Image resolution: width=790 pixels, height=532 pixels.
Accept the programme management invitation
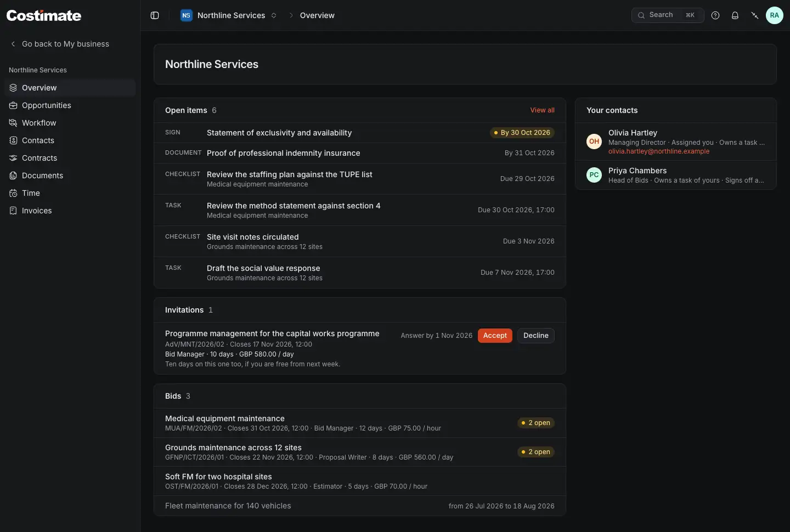pos(495,336)
